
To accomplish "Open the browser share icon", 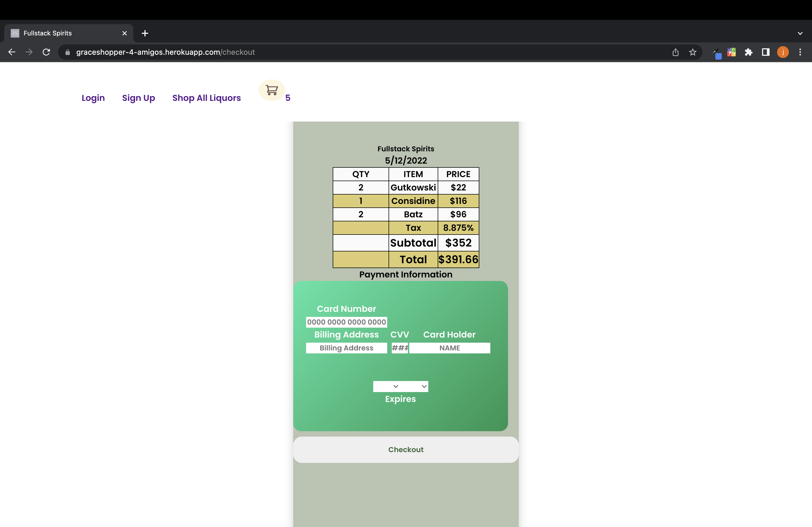I will point(675,52).
